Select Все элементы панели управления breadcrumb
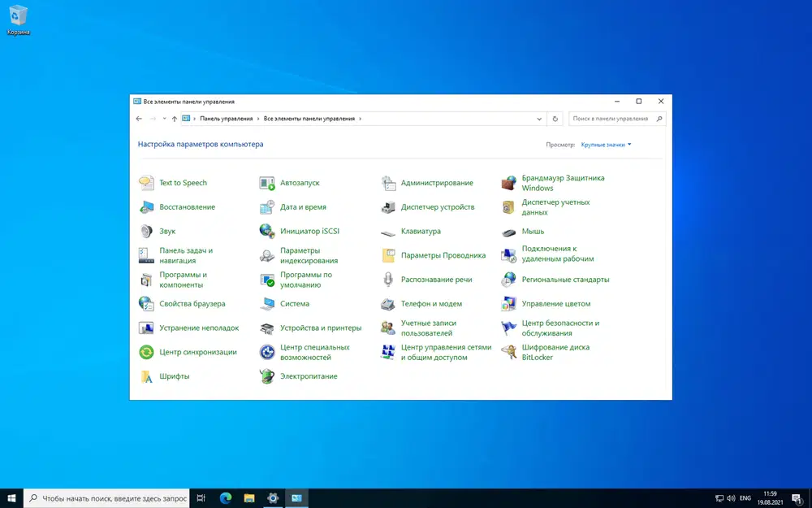The image size is (812, 508). pyautogui.click(x=309, y=119)
